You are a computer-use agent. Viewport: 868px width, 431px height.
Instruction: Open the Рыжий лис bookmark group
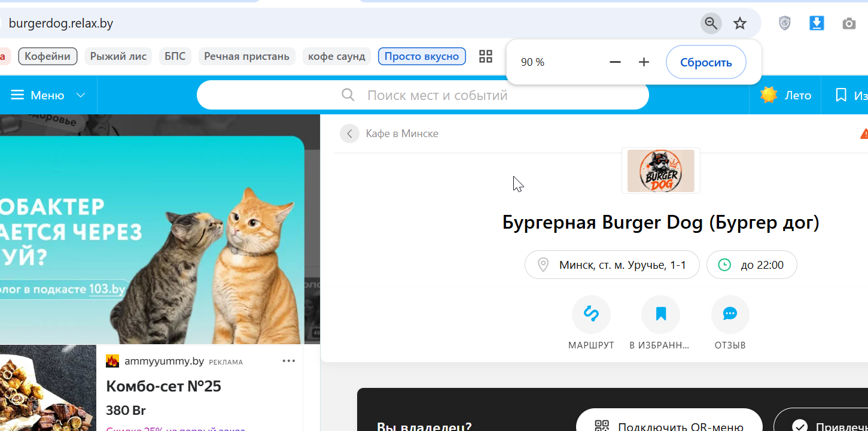(x=118, y=56)
